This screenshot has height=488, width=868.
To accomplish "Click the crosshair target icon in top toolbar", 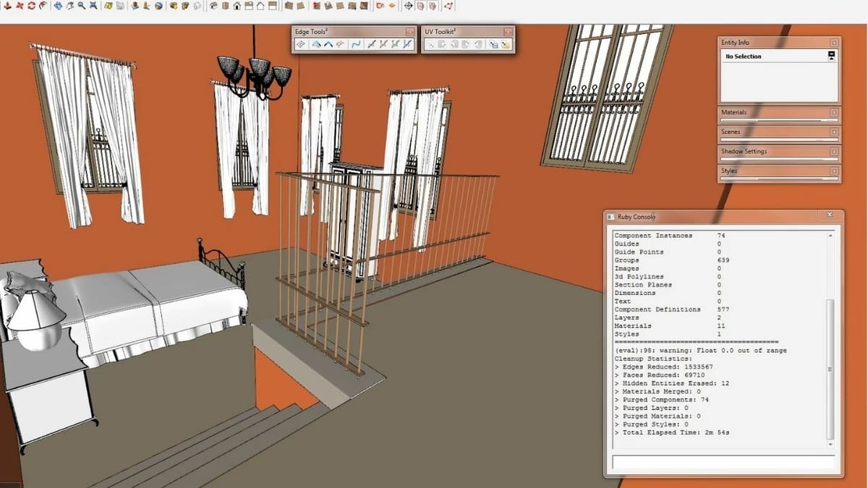I will click(408, 6).
